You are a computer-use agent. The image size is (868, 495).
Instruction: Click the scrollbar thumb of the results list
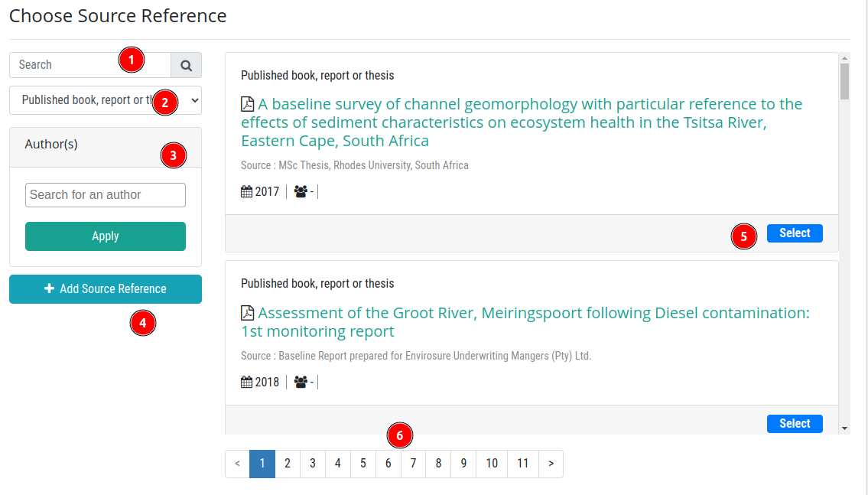pyautogui.click(x=844, y=81)
